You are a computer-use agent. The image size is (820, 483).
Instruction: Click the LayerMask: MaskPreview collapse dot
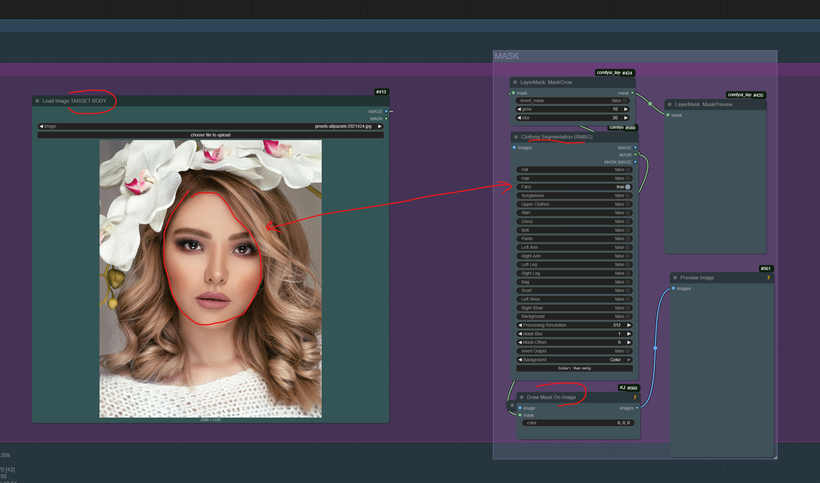point(670,104)
